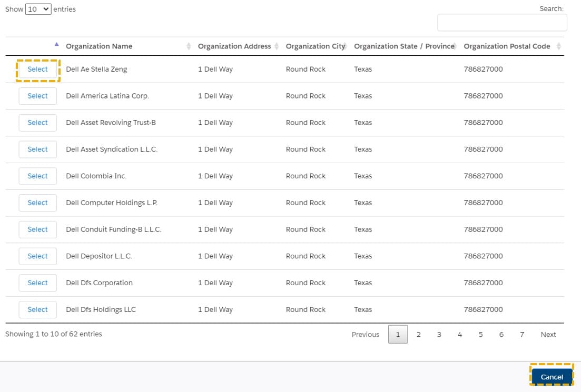The image size is (581, 392).
Task: Select Dell Dfs Holdings LLC organization
Action: [38, 309]
